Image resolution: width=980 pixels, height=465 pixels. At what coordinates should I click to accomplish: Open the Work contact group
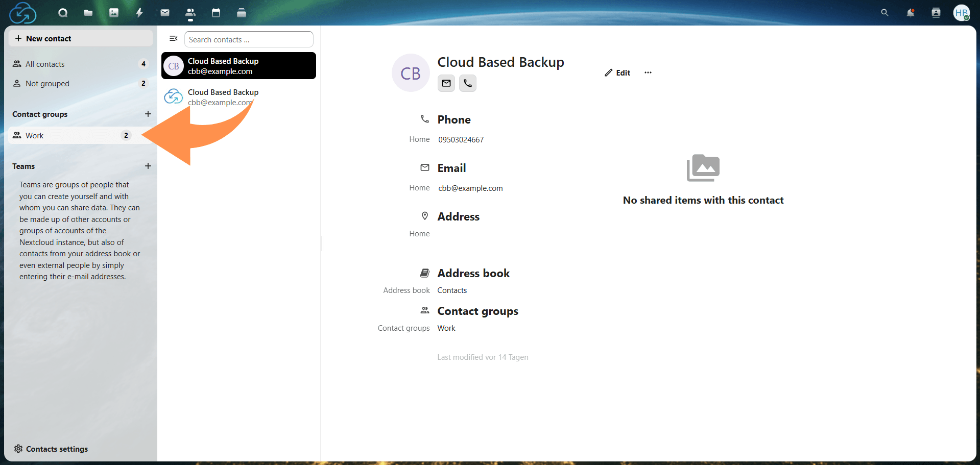(34, 135)
